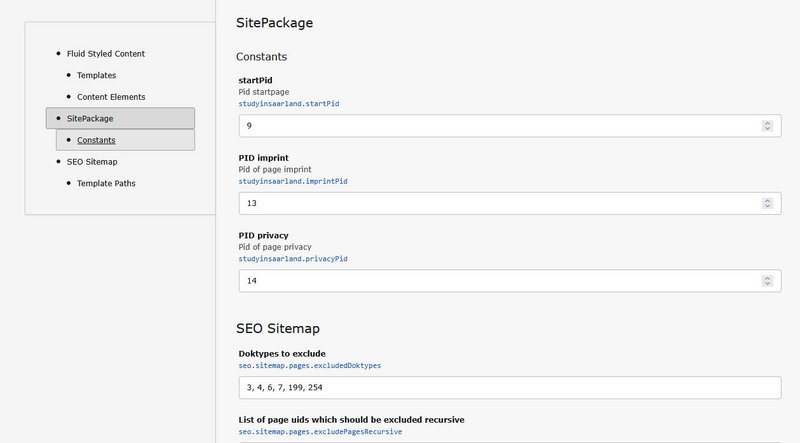Click seo.sitemap.pages.excludedDoktypes key
The height and width of the screenshot is (443, 800).
point(310,365)
